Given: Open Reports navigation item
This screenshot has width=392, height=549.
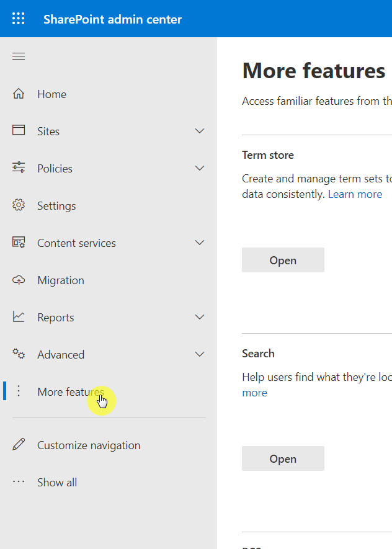Looking at the screenshot, I should click(56, 318).
